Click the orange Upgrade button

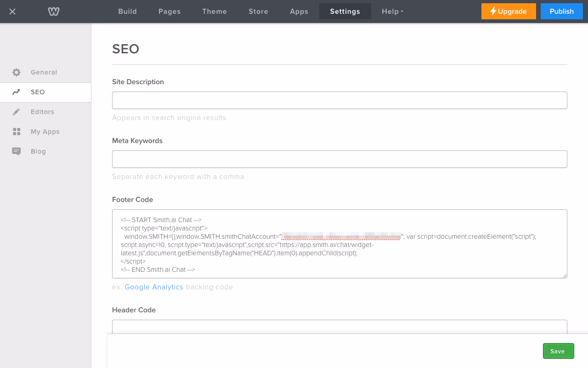coord(509,11)
